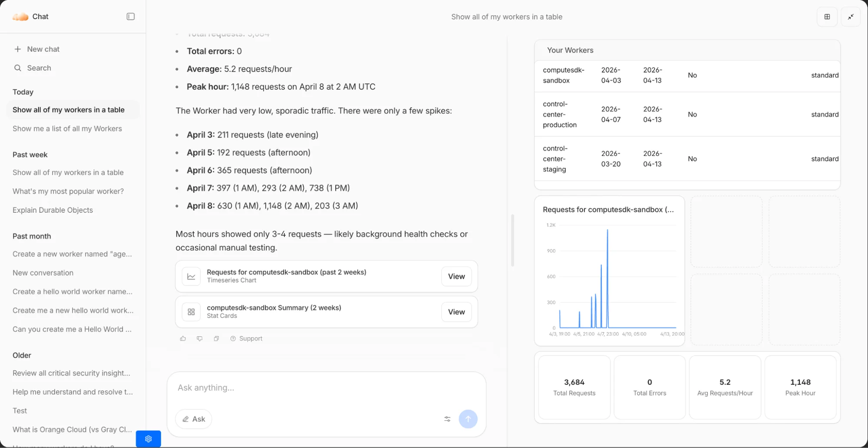Image resolution: width=868 pixels, height=448 pixels.
Task: Give thumbs up feedback on the response
Action: [x=183, y=338]
